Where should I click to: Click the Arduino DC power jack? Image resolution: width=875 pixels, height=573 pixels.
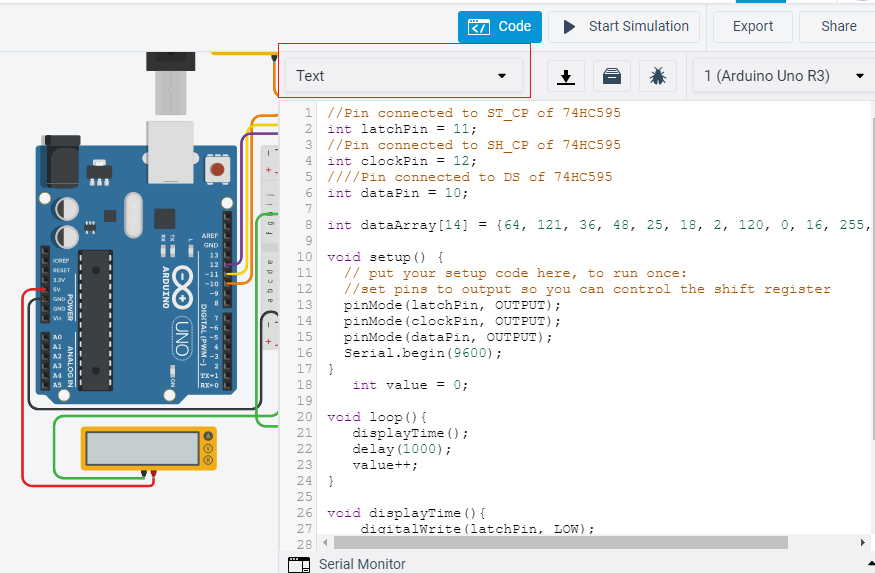(61, 161)
